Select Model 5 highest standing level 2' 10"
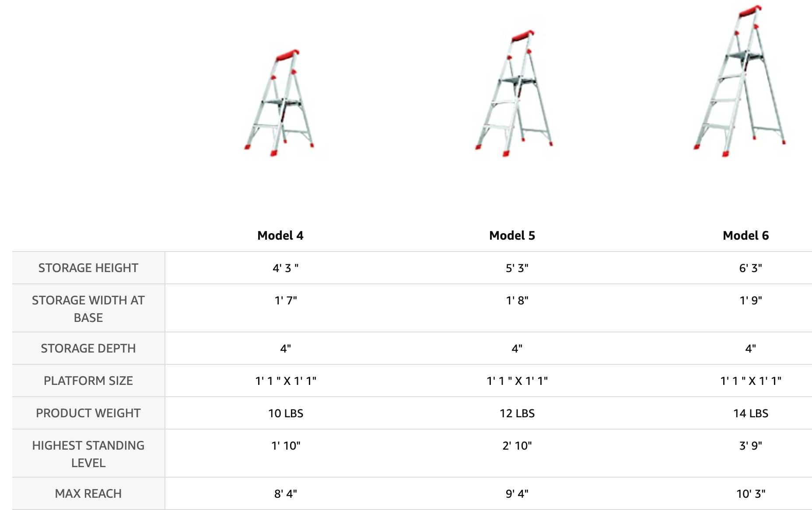 pos(517,446)
